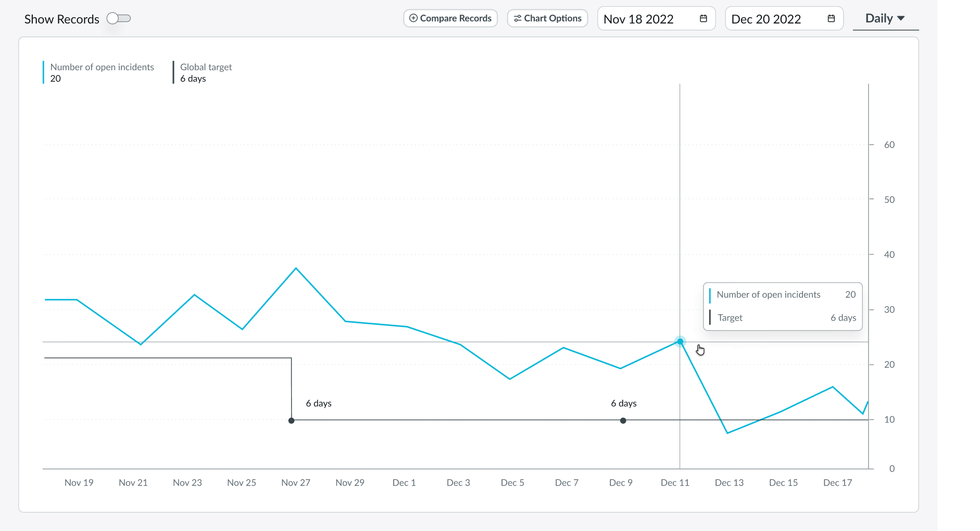Select the dark line marker beside Global target
980x531 pixels.
pos(173,72)
